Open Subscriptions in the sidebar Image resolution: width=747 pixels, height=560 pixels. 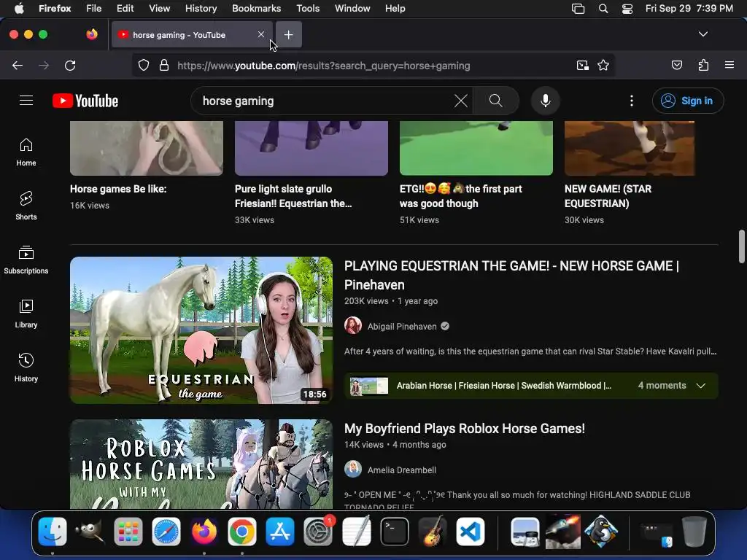pyautogui.click(x=26, y=260)
